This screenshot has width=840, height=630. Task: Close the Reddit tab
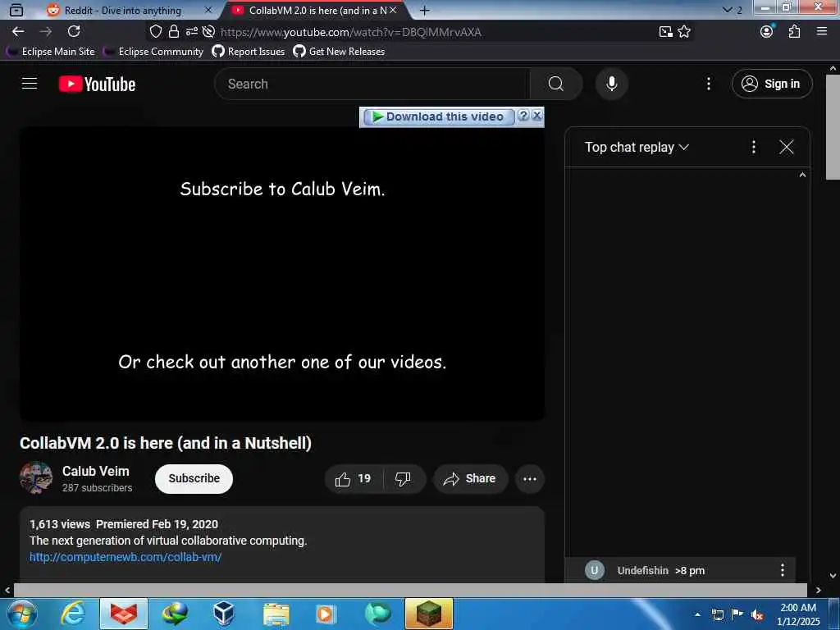coord(208,10)
